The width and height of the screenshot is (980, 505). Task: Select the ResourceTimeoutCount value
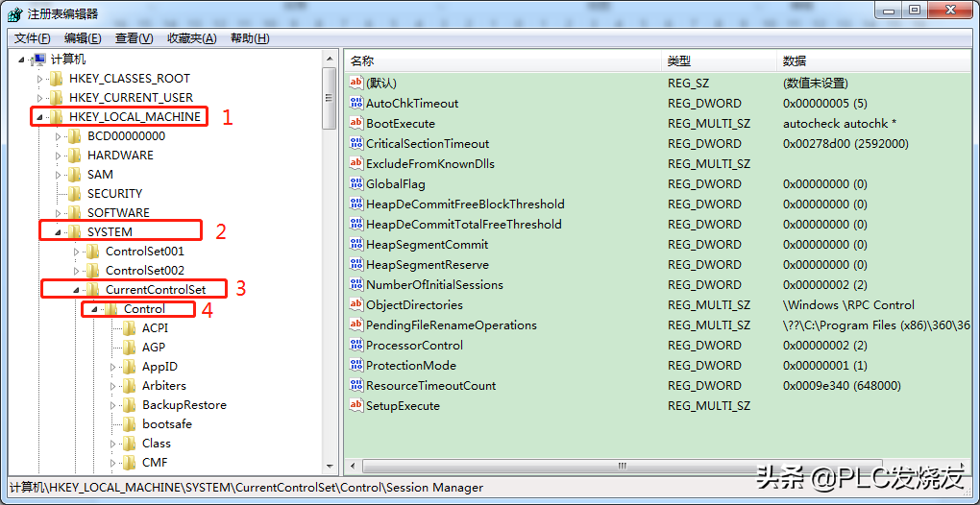(x=430, y=386)
